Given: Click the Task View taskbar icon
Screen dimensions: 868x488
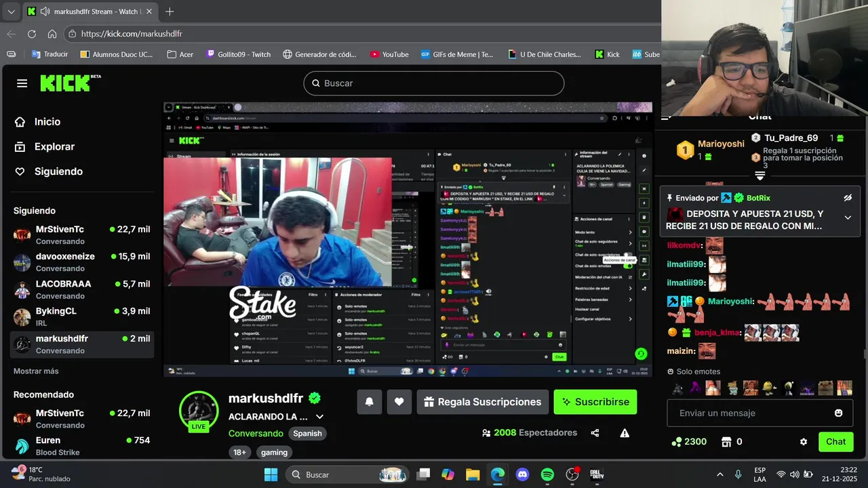Looking at the screenshot, I should pyautogui.click(x=423, y=474).
